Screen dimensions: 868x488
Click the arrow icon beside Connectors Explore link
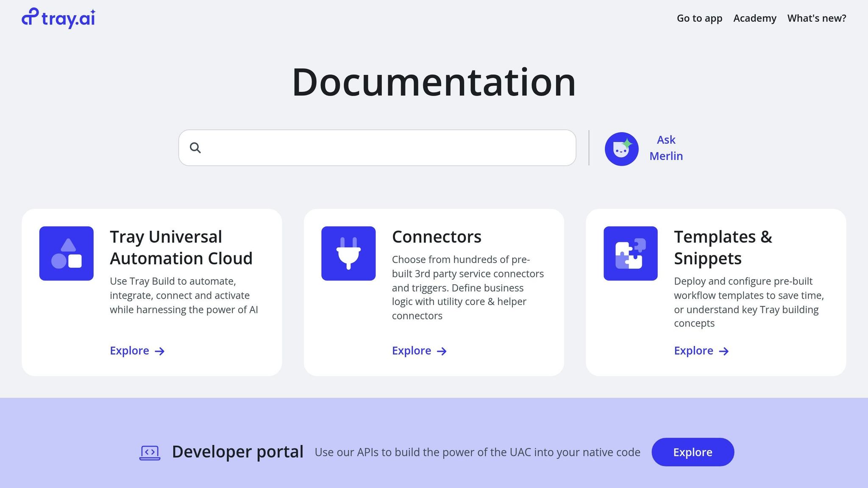pos(442,351)
